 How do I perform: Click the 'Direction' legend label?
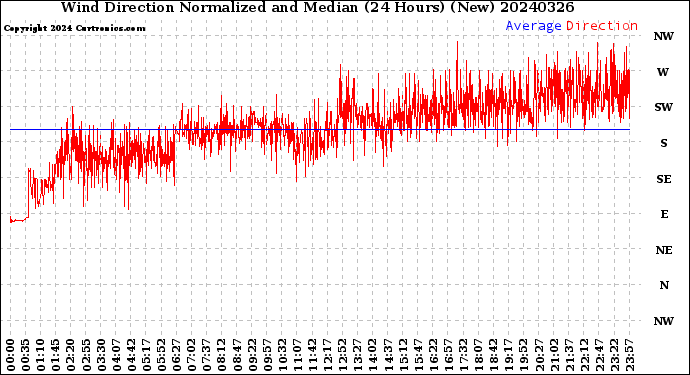(x=602, y=26)
